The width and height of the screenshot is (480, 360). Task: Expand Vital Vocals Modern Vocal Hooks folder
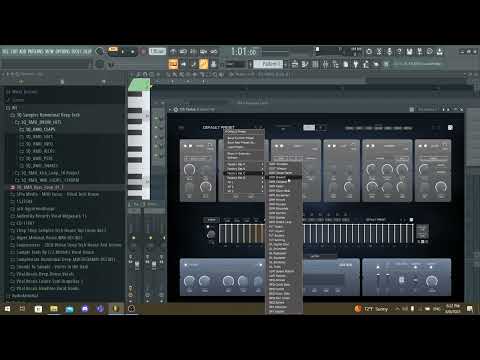click(45, 289)
